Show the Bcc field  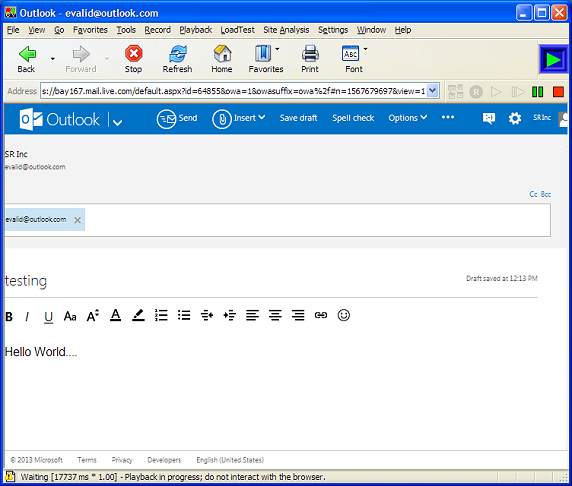coord(546,194)
